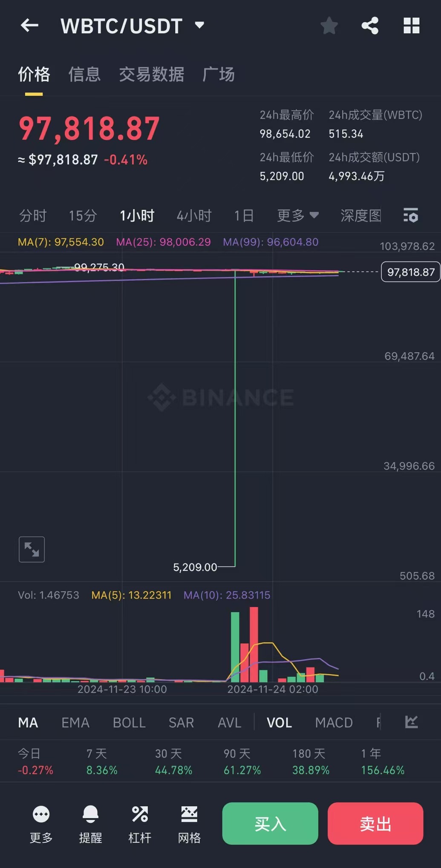
Task: Enable the EMA indicator
Action: tap(75, 723)
